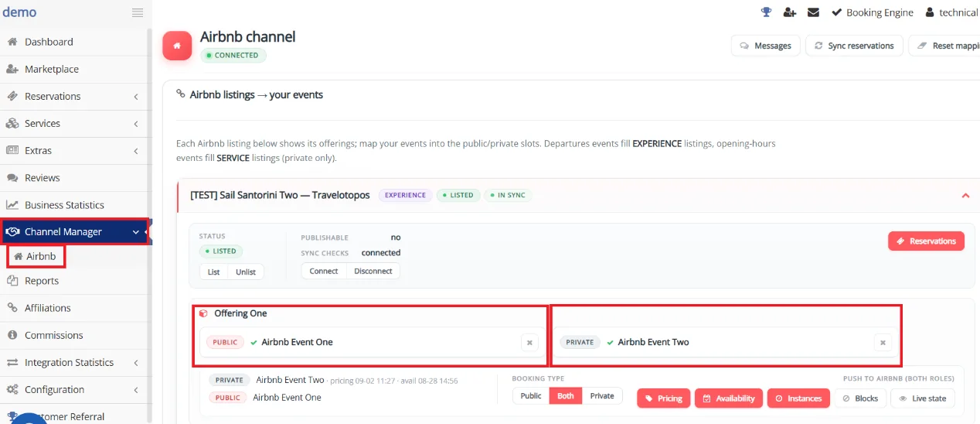
Task: Click the Connect sync button
Action: (324, 271)
